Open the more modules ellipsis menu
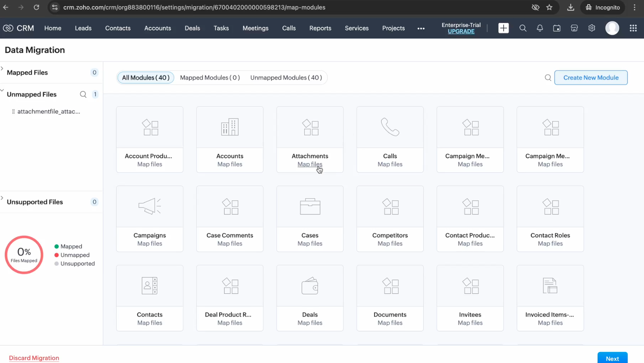This screenshot has width=644, height=363. 421,28
